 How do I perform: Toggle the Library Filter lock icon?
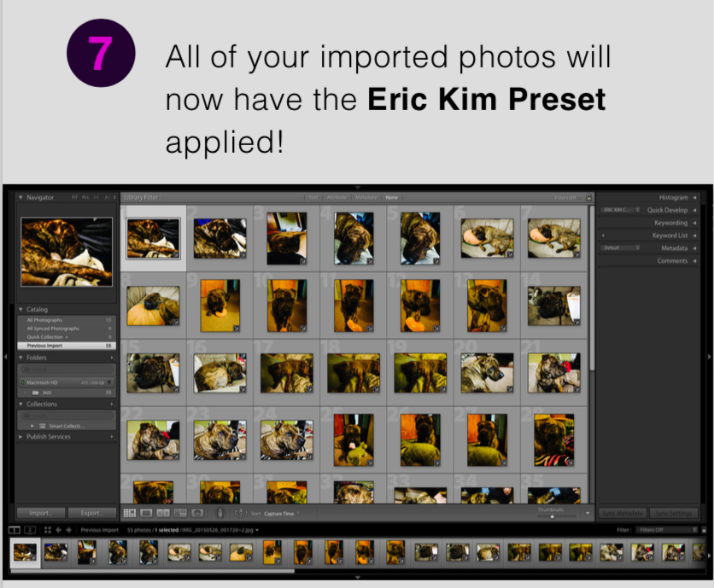pyautogui.click(x=588, y=197)
